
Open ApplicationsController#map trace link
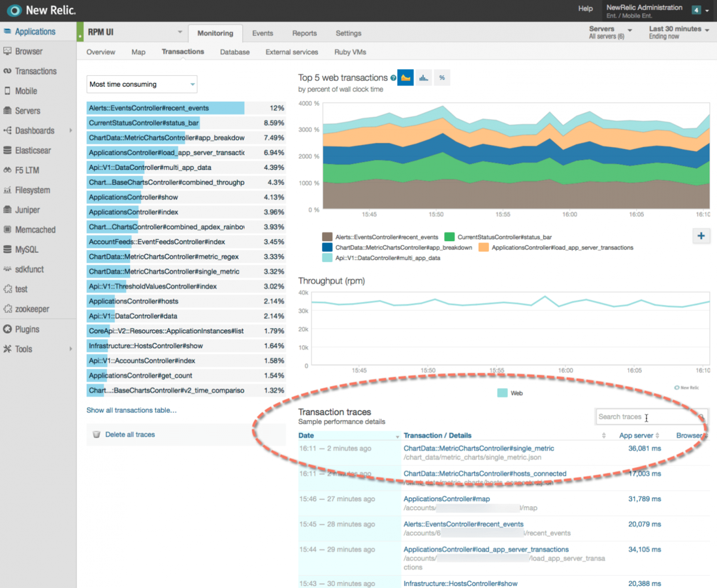click(446, 498)
